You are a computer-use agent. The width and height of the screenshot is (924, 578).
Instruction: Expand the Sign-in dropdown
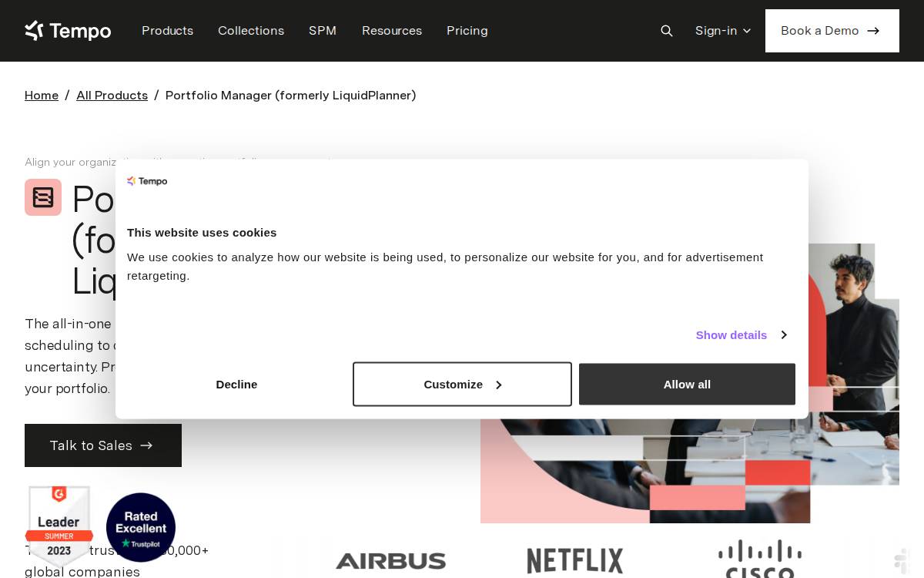coord(723,31)
